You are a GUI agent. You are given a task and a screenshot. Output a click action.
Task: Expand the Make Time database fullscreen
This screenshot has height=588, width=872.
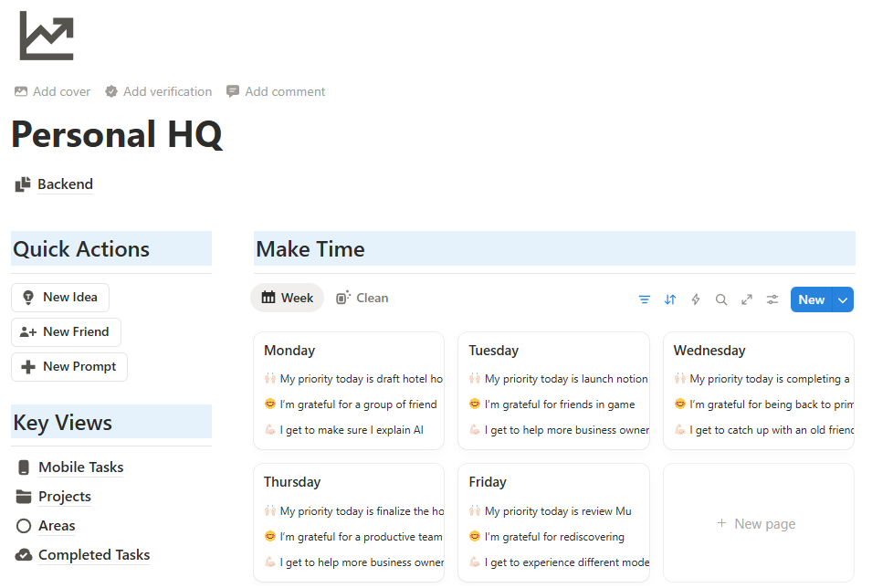pos(747,299)
